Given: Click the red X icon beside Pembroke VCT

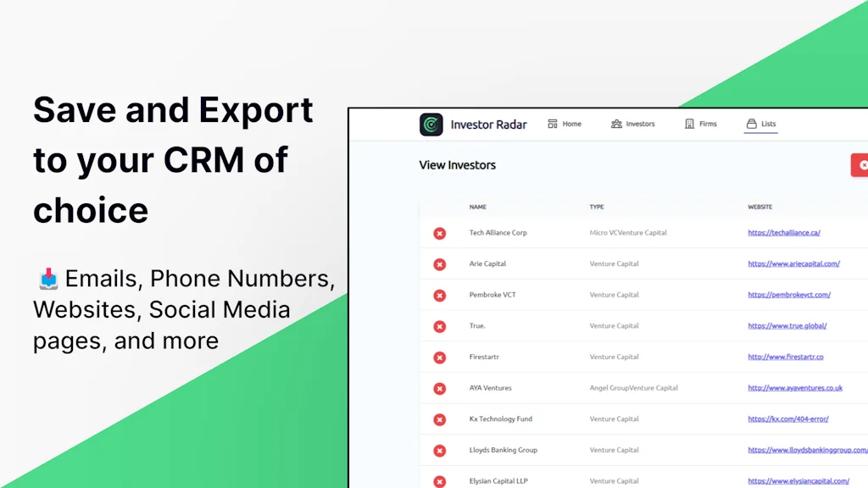Looking at the screenshot, I should 439,295.
